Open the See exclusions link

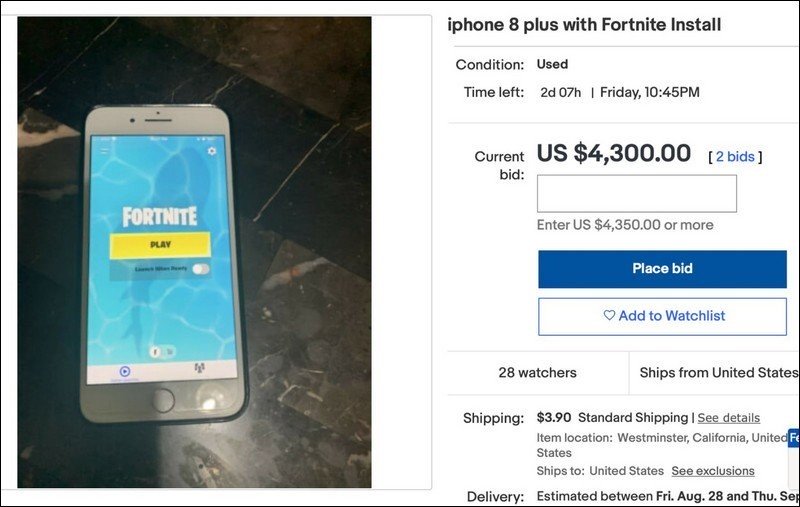712,471
